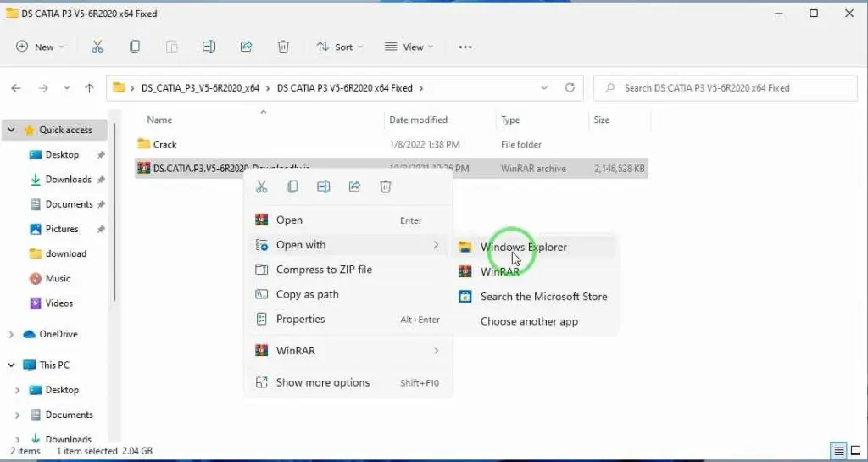Click the Delete trash icon in the context menu
868x462 pixels.
(385, 186)
